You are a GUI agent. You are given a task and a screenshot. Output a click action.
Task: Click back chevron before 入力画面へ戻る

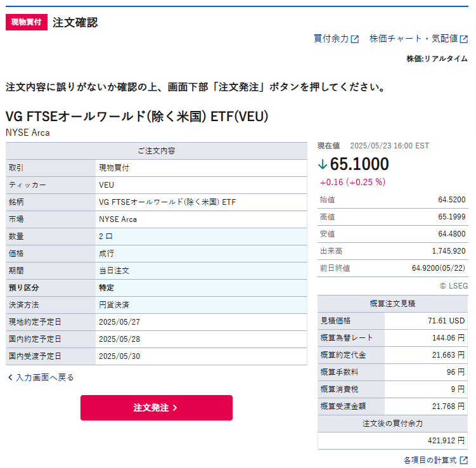(x=10, y=377)
